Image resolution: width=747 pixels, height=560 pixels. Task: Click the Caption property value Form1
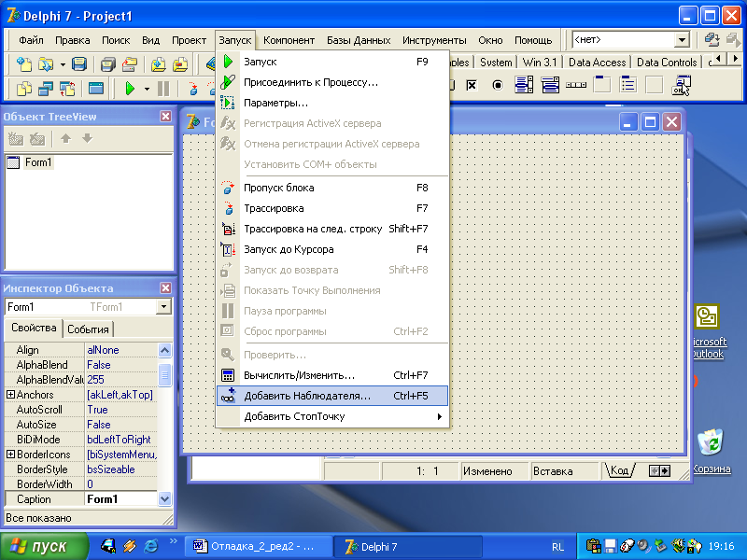tap(121, 499)
